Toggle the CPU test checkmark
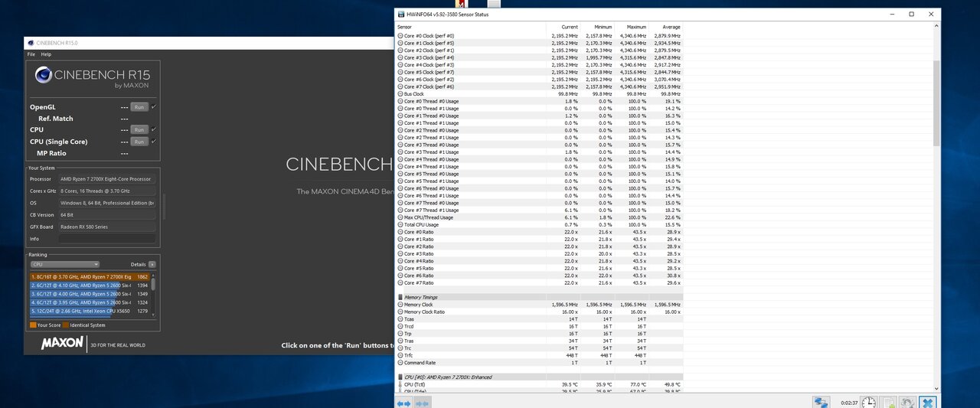 tap(154, 129)
